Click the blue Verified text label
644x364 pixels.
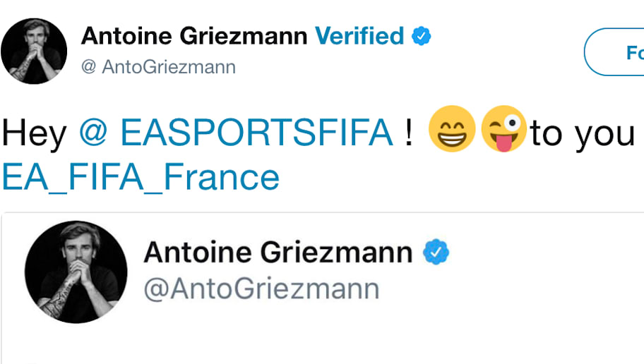click(359, 36)
